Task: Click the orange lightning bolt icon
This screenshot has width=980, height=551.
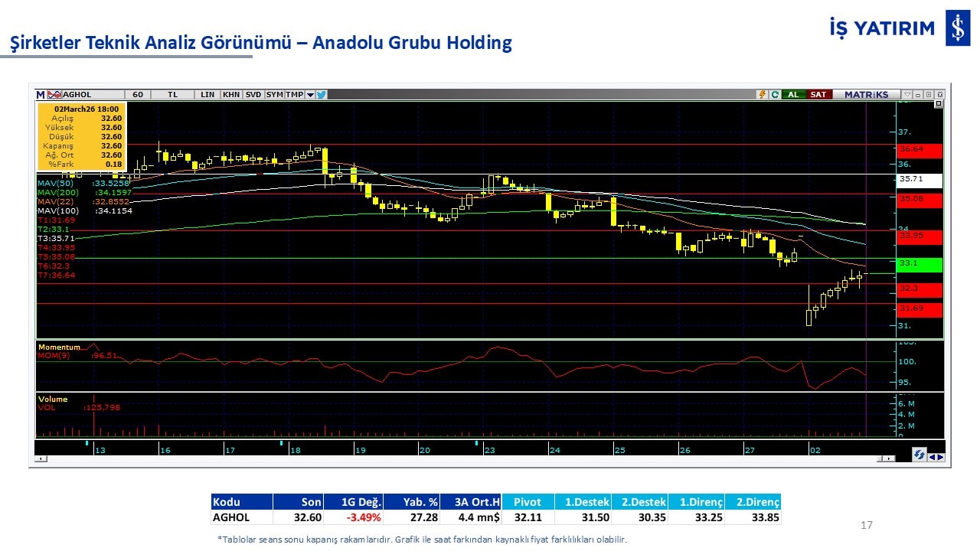Action: tap(762, 95)
